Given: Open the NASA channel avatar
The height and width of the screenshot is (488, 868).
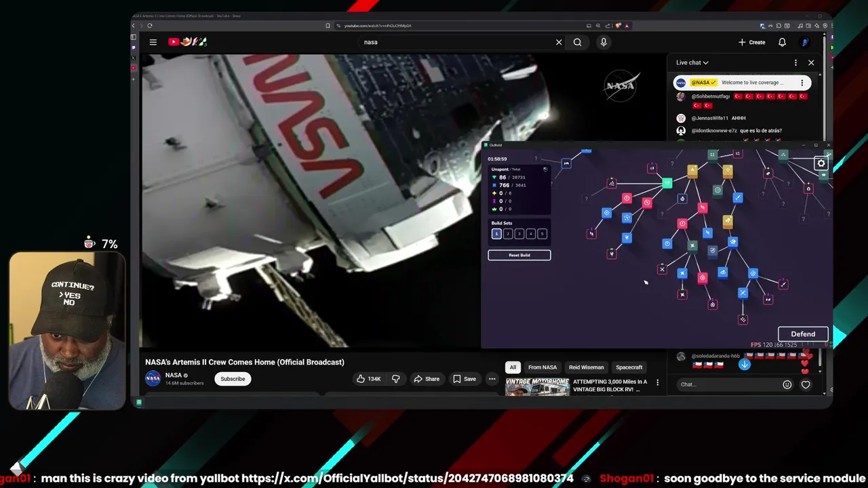Looking at the screenshot, I should (x=153, y=378).
